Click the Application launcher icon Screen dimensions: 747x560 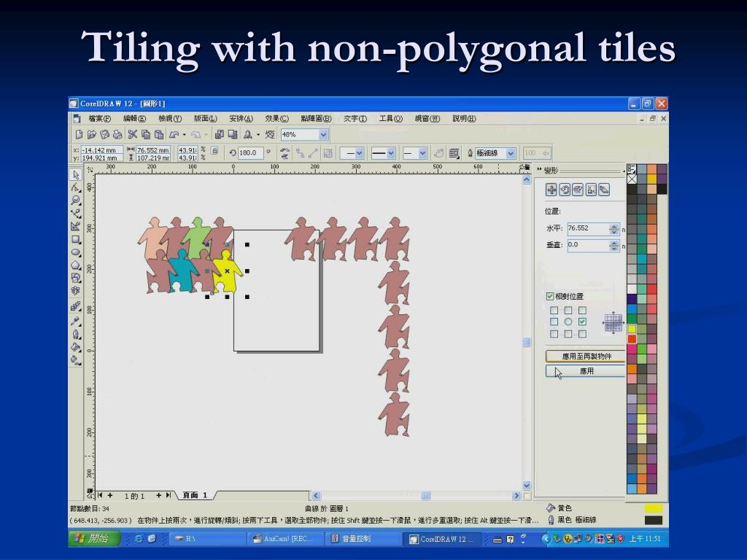(x=248, y=135)
